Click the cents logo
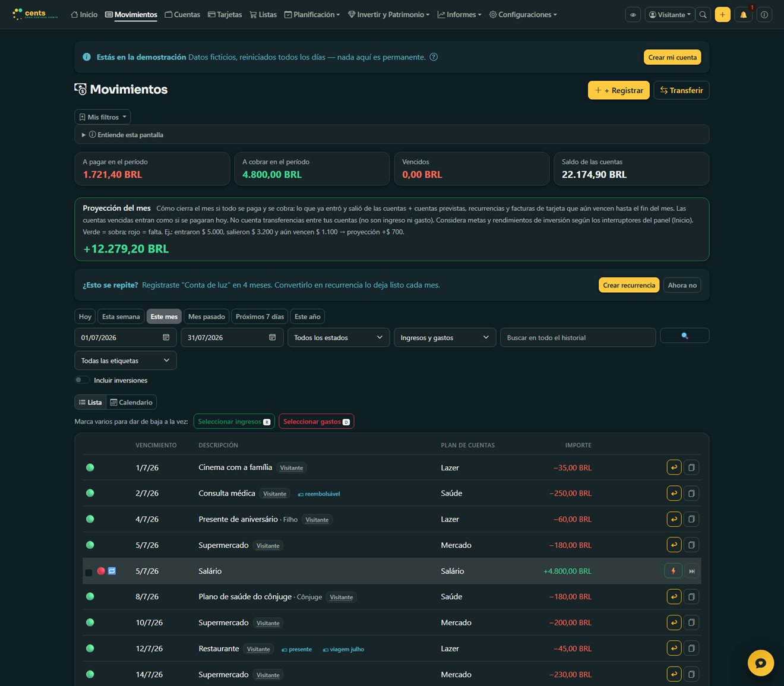This screenshot has height=686, width=784. [35, 14]
